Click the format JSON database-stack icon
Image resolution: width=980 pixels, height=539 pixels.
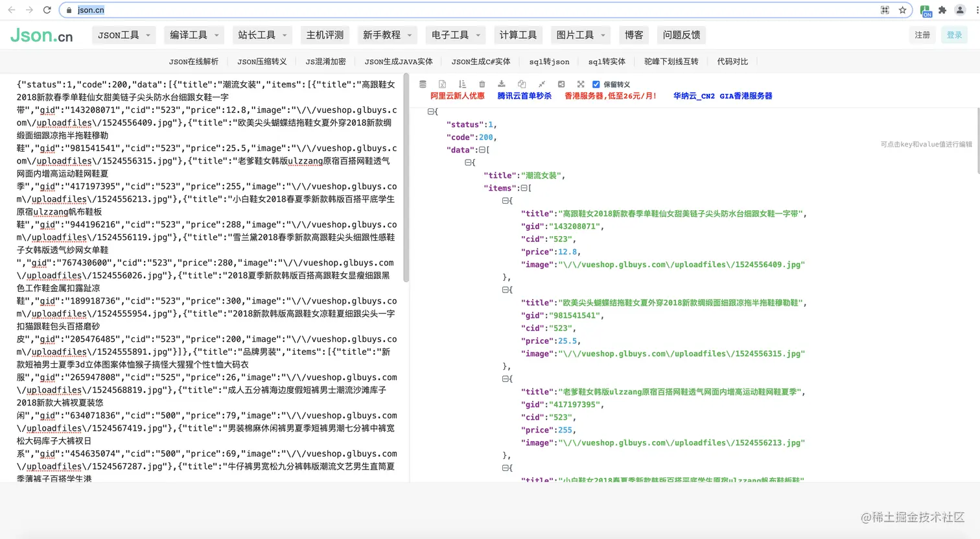pos(423,84)
